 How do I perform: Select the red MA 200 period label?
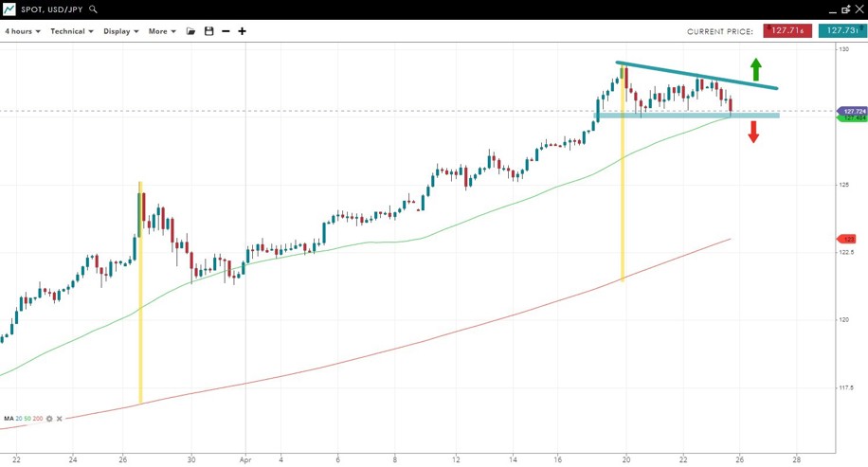point(38,419)
